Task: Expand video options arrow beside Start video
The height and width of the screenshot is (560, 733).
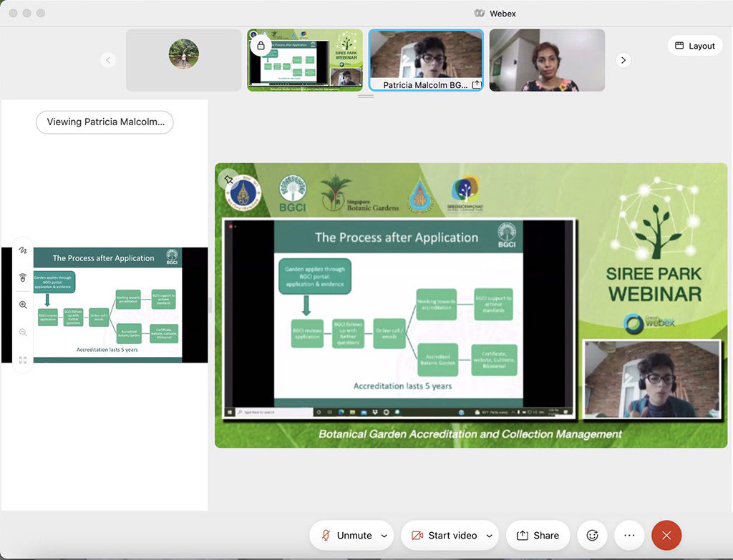Action: pyautogui.click(x=490, y=536)
